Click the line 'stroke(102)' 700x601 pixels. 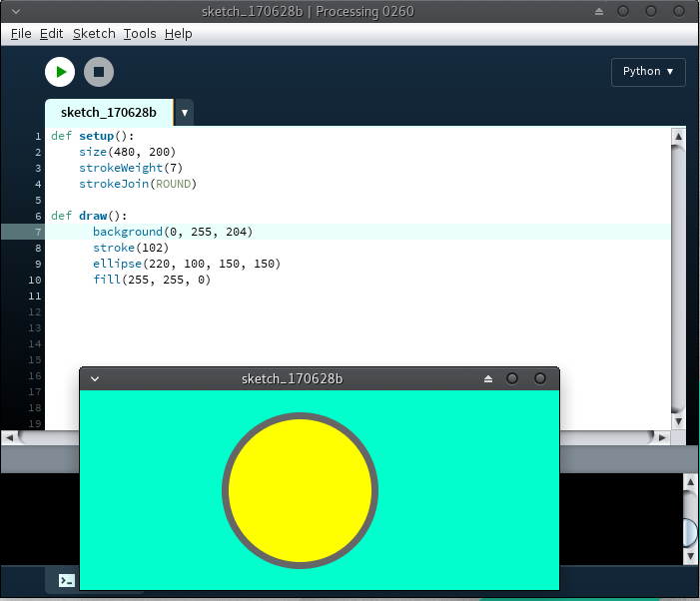[131, 248]
